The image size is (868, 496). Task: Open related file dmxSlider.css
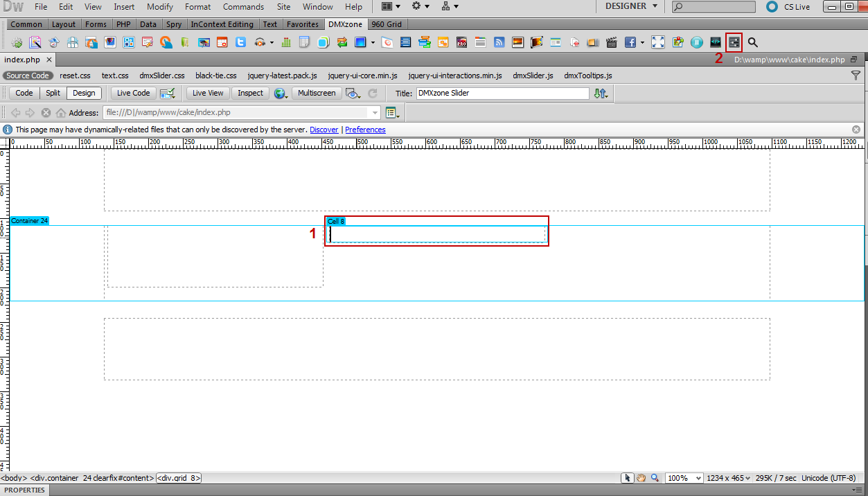pos(162,76)
